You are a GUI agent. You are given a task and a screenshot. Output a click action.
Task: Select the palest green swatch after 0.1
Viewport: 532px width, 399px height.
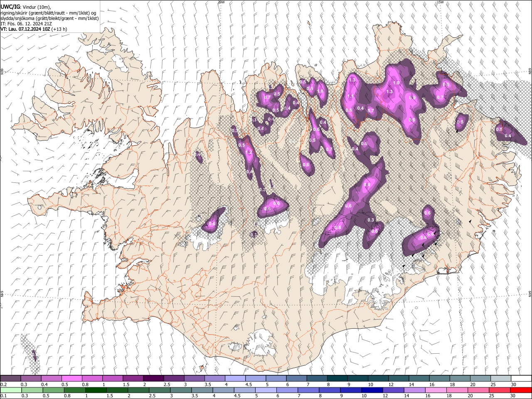pos(10,390)
